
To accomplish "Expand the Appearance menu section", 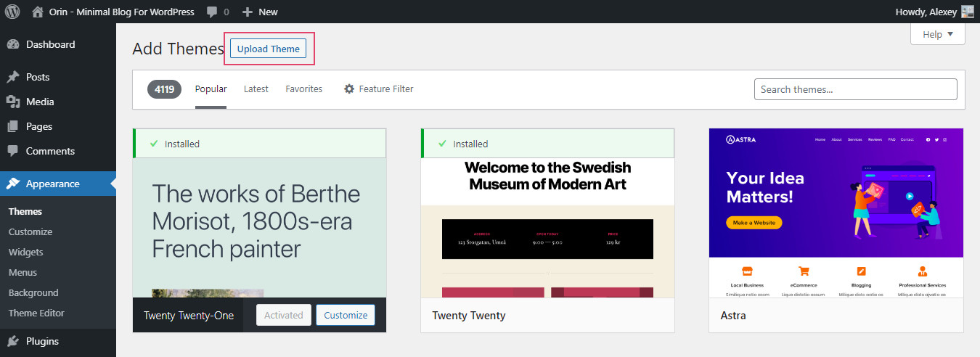I will click(52, 184).
